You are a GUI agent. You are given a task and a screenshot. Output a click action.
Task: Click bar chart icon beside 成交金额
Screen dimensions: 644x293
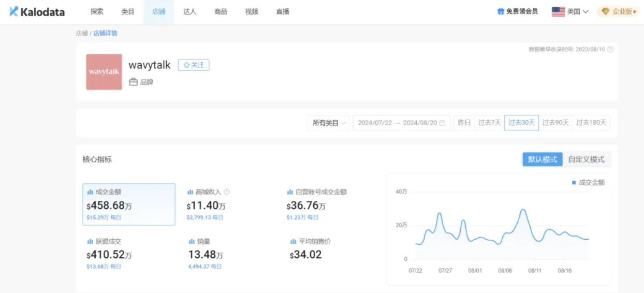coord(90,192)
